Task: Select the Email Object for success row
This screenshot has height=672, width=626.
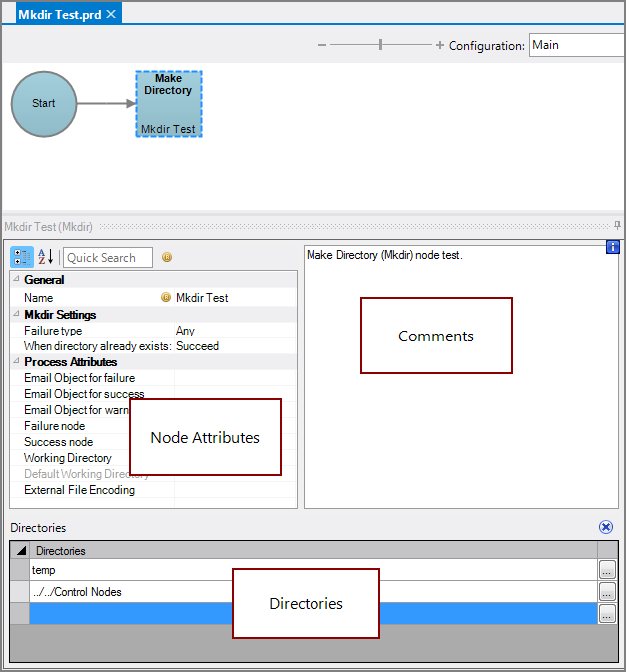Action: pos(153,394)
